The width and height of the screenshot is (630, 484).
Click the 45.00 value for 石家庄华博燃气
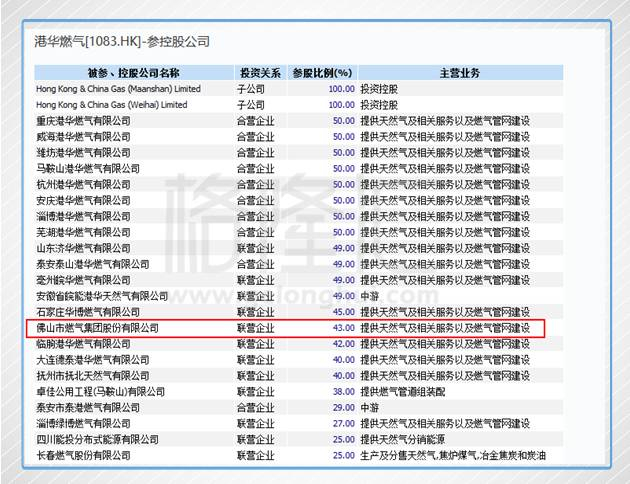pos(344,312)
